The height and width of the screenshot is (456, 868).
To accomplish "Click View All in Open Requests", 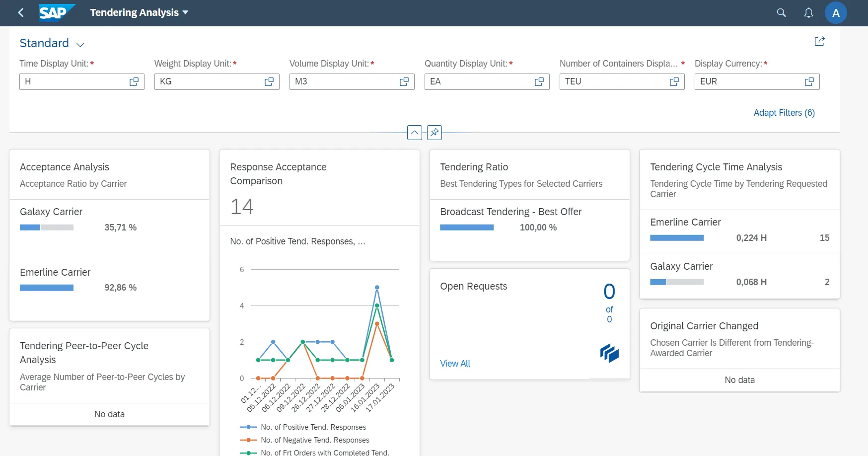I will click(455, 364).
